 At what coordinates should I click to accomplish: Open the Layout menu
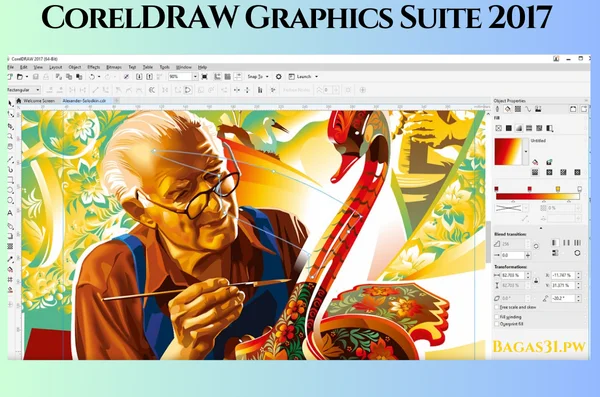click(55, 67)
